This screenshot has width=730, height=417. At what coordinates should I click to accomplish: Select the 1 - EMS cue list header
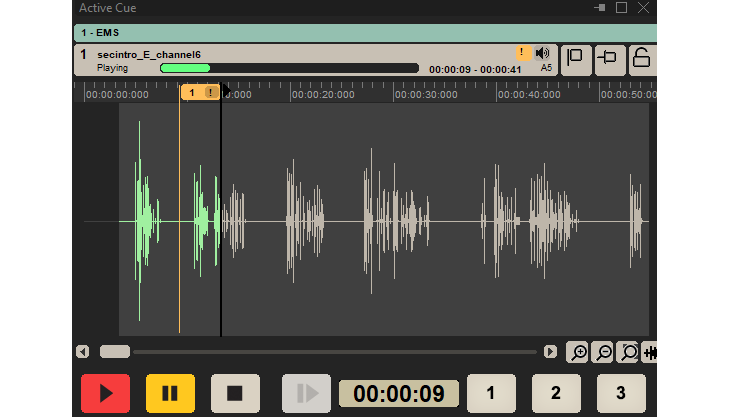(364, 33)
